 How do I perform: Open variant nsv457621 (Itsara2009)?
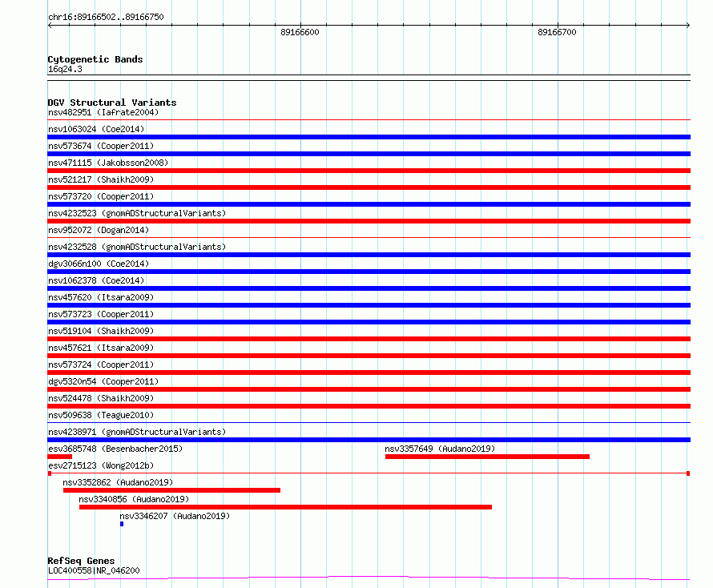tap(101, 348)
